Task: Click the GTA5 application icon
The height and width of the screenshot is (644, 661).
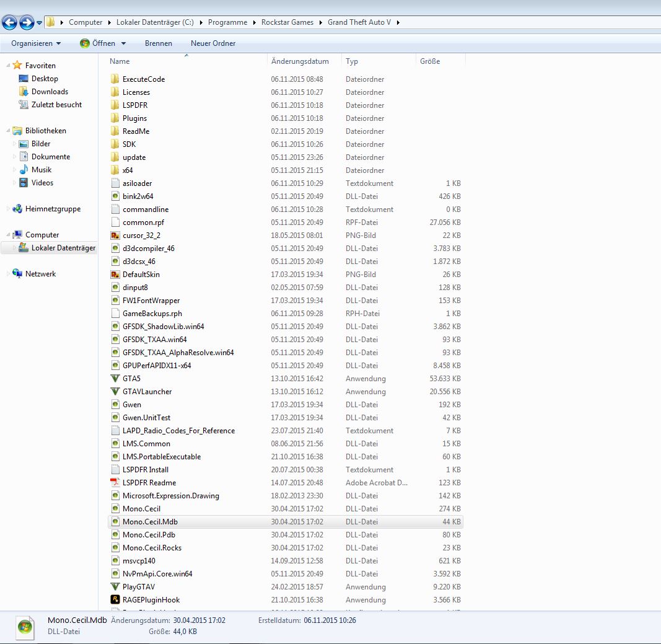Action: pos(115,378)
